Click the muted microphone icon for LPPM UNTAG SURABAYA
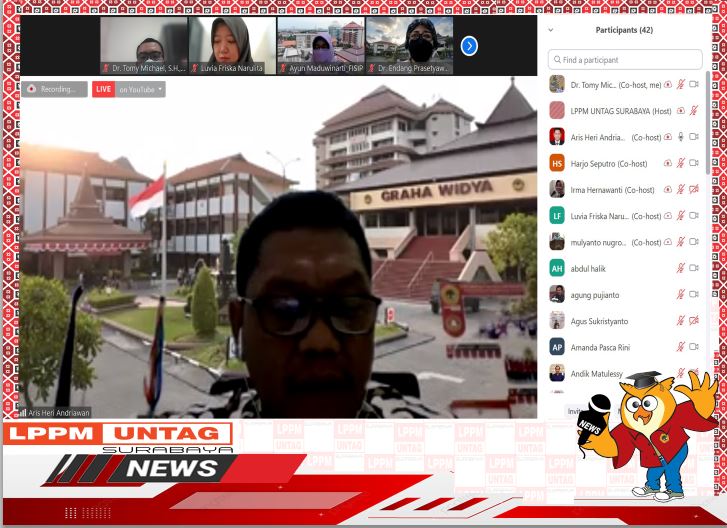 pyautogui.click(x=694, y=111)
